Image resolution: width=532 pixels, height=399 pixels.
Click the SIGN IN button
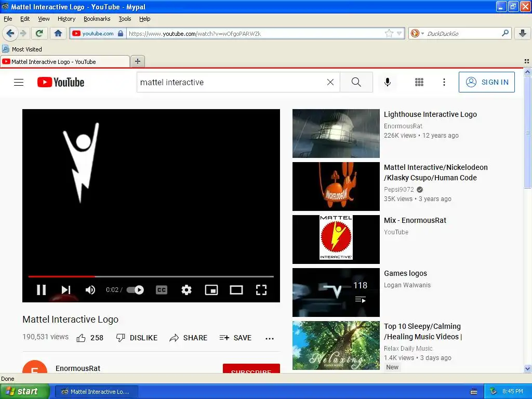pyautogui.click(x=486, y=82)
